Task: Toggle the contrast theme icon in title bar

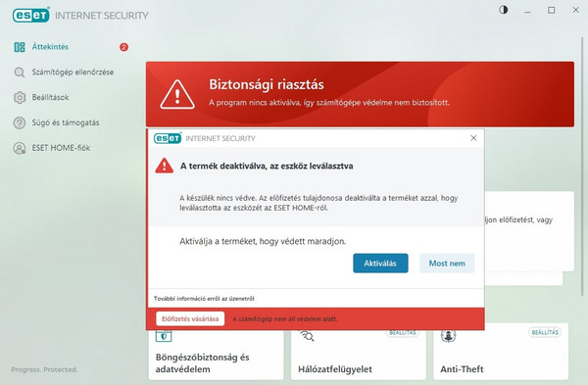Action: [x=504, y=10]
